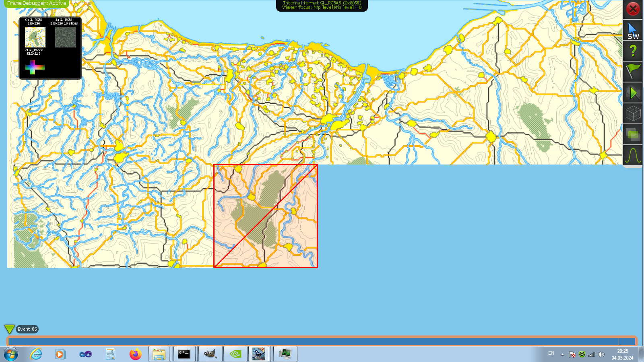644x362 pixels.
Task: Click the Action Center flag tray icon
Action: click(x=572, y=354)
